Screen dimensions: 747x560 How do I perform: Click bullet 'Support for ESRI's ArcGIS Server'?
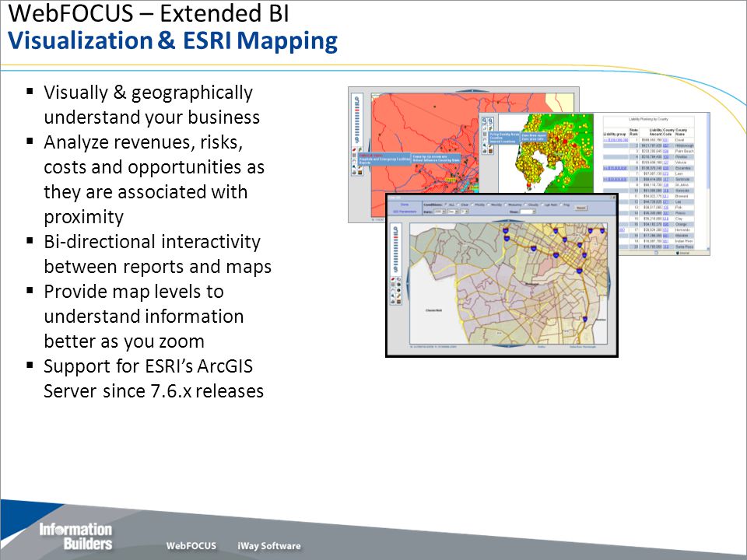tap(153, 379)
